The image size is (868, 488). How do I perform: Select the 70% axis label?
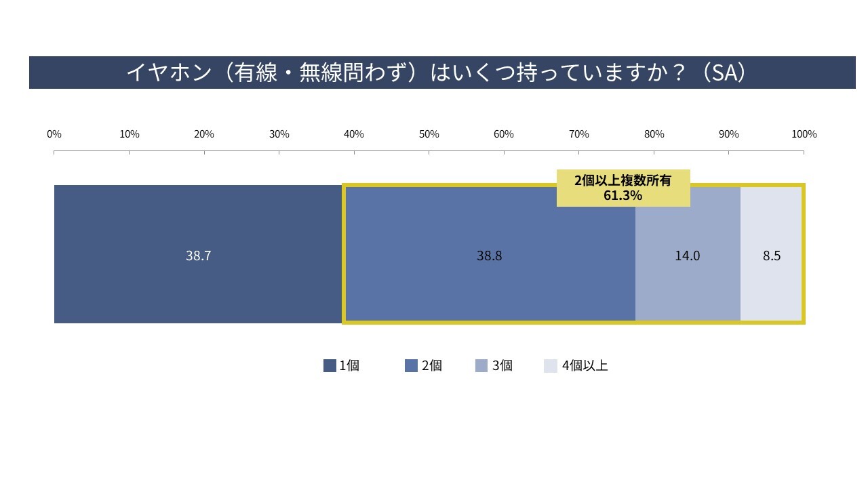pyautogui.click(x=578, y=134)
